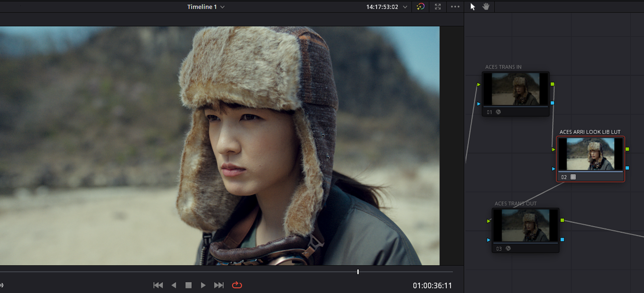This screenshot has width=644, height=293.
Task: Play the clip in reverse
Action: [x=174, y=285]
